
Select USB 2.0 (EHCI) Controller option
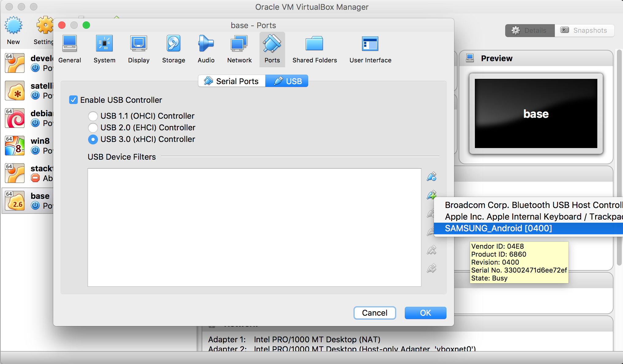[x=93, y=128]
